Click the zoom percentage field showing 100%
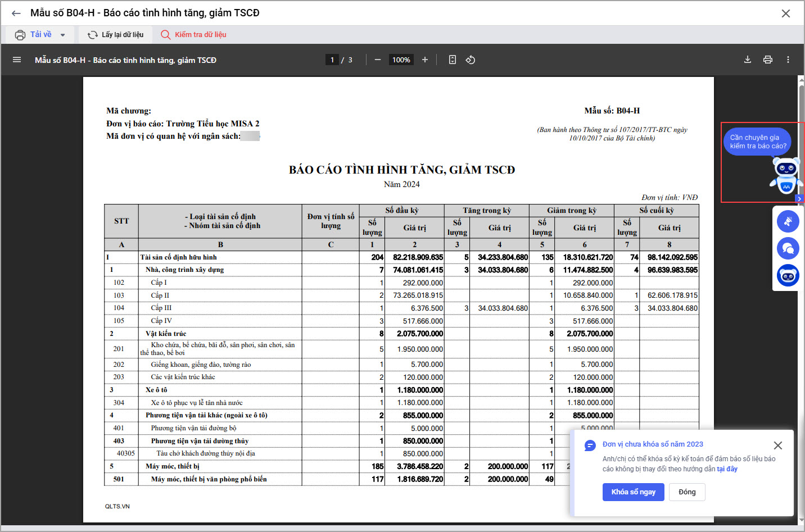805x532 pixels. coord(401,60)
